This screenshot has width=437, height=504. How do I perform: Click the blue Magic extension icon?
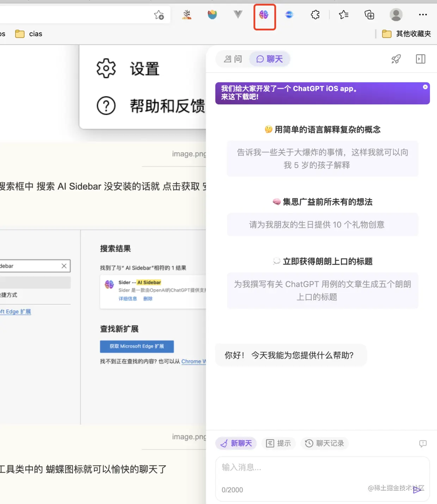(x=289, y=14)
